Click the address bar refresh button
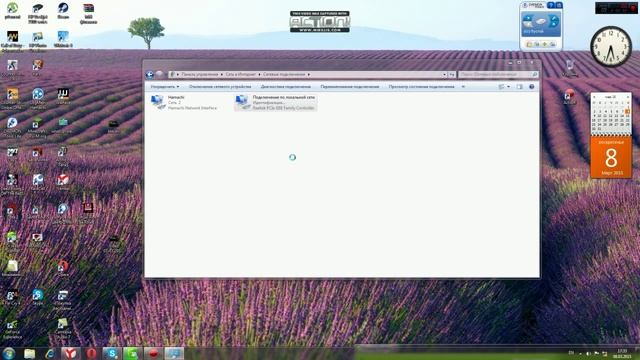 click(x=451, y=74)
